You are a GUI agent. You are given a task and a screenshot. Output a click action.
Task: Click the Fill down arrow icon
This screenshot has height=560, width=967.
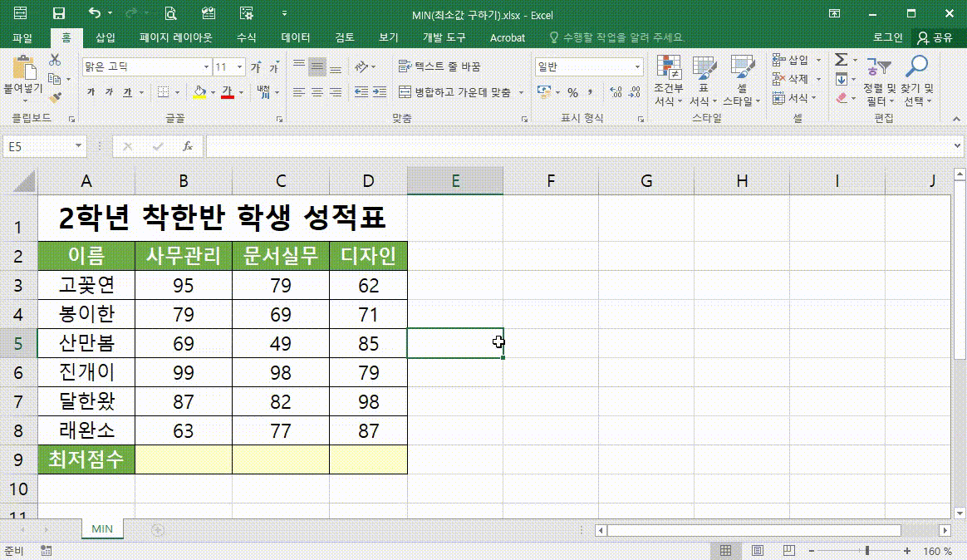(842, 79)
